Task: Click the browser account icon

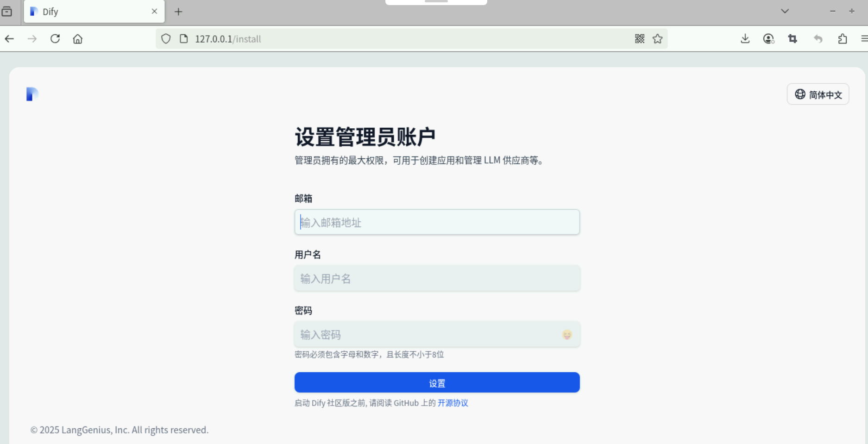Action: pyautogui.click(x=769, y=38)
